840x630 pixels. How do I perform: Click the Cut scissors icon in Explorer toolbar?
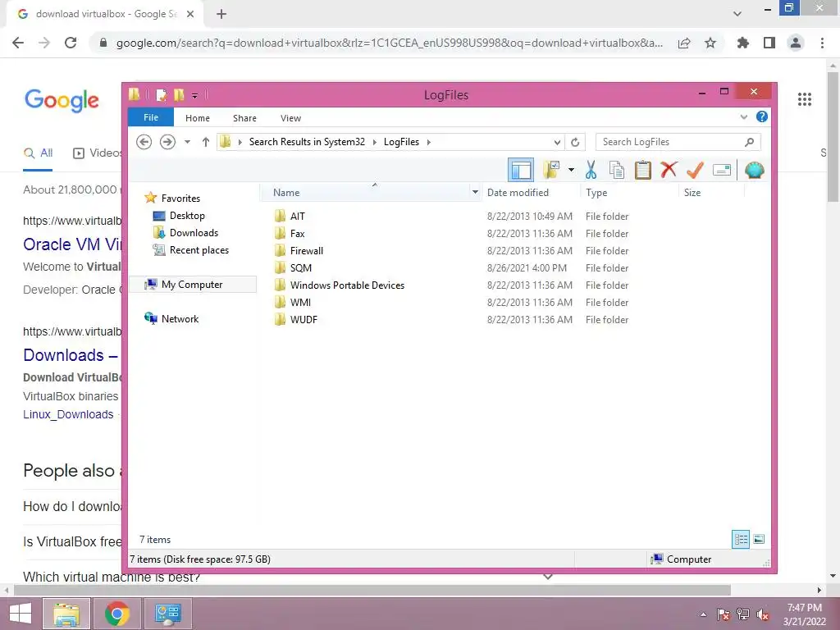(x=591, y=171)
